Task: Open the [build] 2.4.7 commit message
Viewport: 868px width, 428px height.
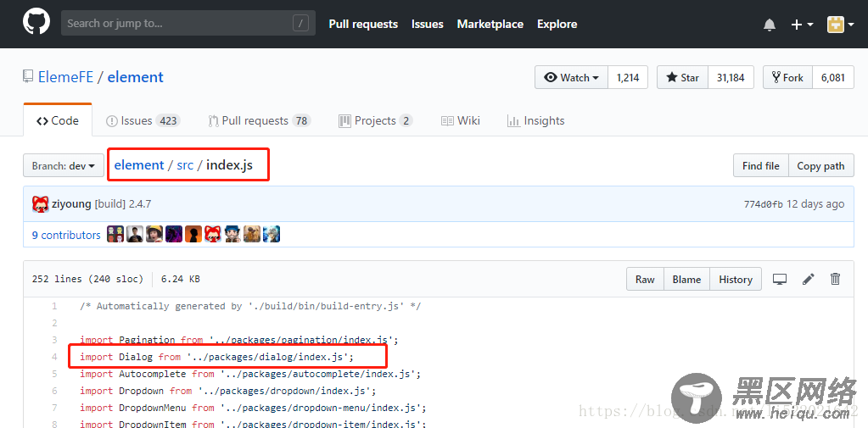Action: point(123,204)
